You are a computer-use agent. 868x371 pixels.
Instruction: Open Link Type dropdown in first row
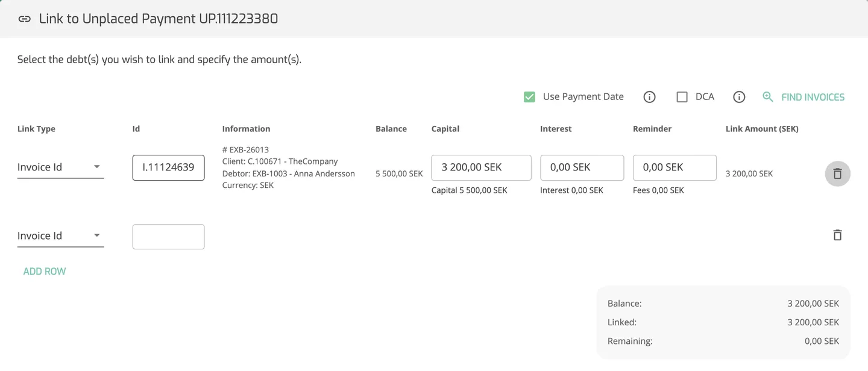(60, 167)
